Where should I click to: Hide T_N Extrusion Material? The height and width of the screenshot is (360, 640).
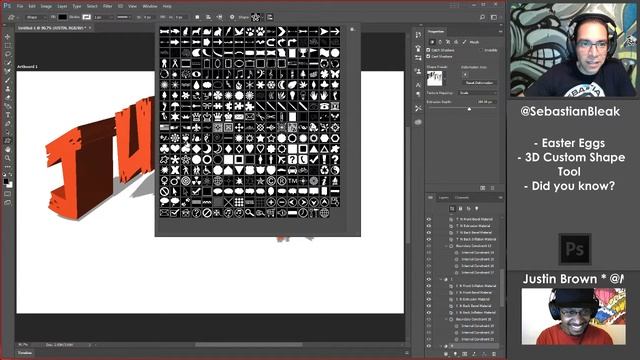(x=429, y=226)
